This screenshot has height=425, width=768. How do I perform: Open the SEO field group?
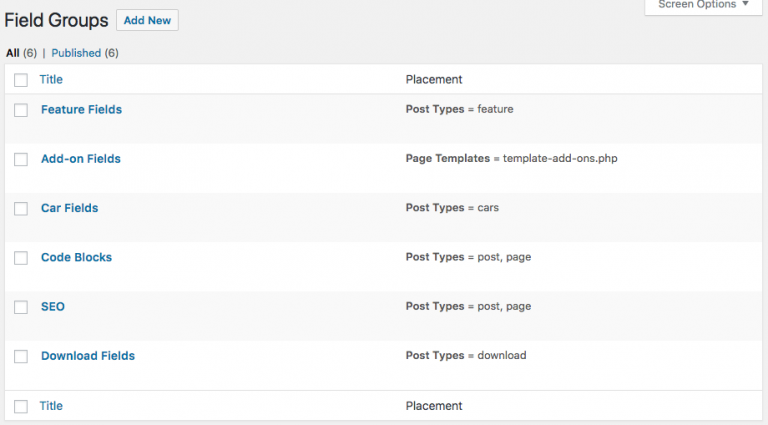(53, 306)
